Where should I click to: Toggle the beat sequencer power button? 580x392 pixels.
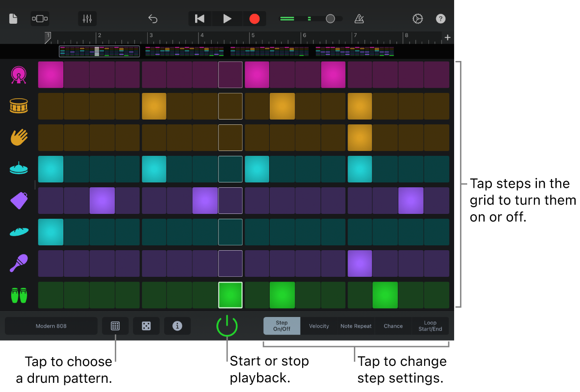pyautogui.click(x=227, y=326)
